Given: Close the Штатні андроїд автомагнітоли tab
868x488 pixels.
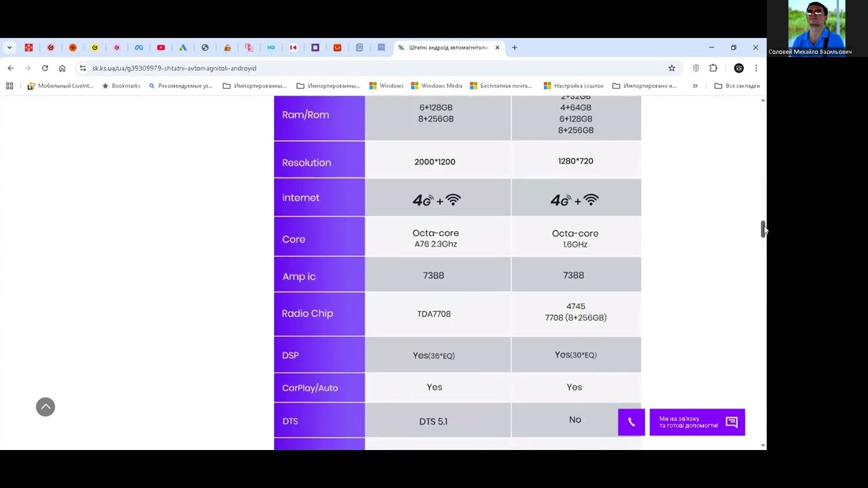Looking at the screenshot, I should (x=497, y=47).
